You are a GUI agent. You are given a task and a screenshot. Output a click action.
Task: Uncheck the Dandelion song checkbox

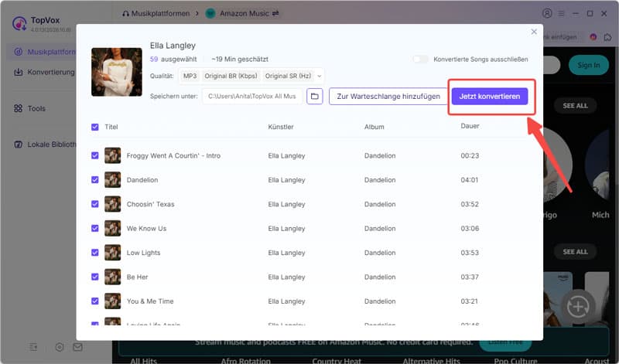(94, 180)
